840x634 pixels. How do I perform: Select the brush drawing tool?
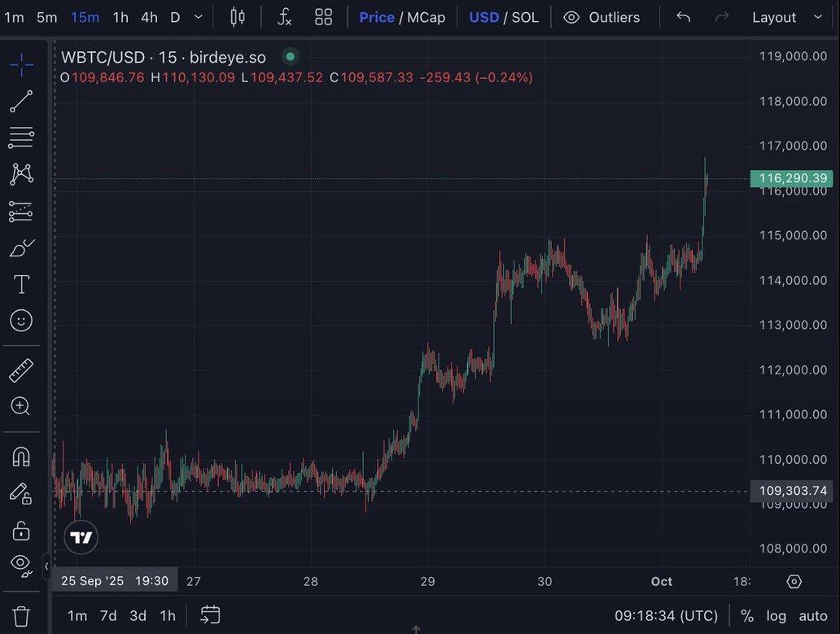coord(21,247)
